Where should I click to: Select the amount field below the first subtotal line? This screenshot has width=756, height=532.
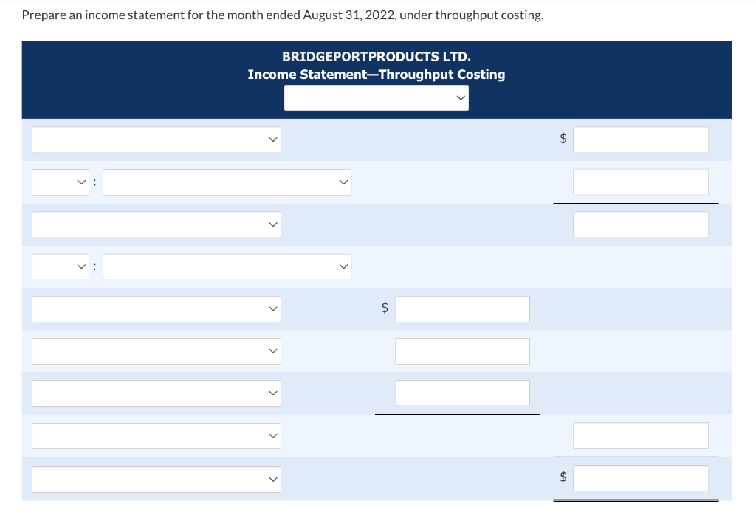tap(640, 224)
